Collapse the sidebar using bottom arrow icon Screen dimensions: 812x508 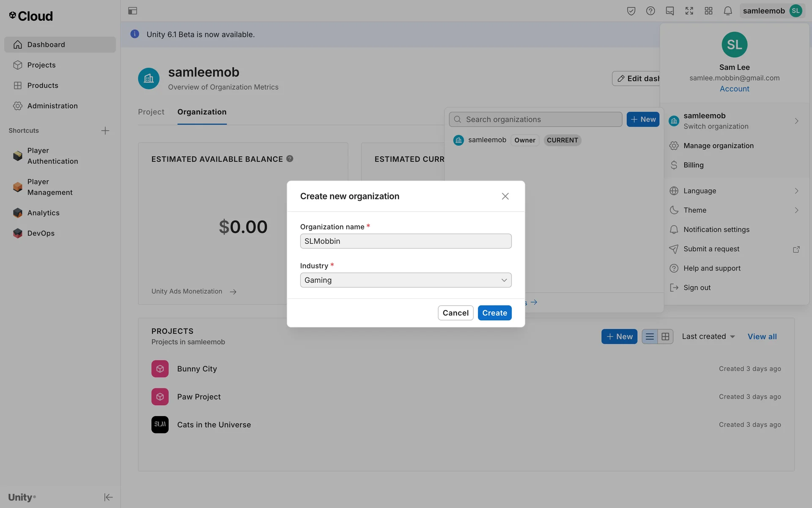108,497
